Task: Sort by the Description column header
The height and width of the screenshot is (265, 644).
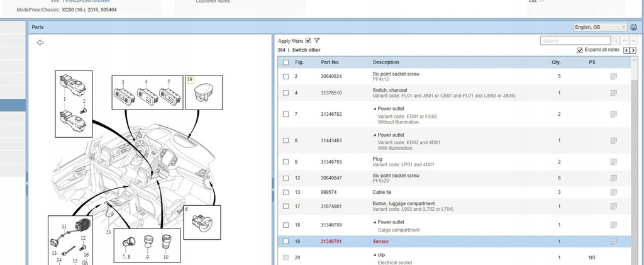Action: pyautogui.click(x=386, y=62)
